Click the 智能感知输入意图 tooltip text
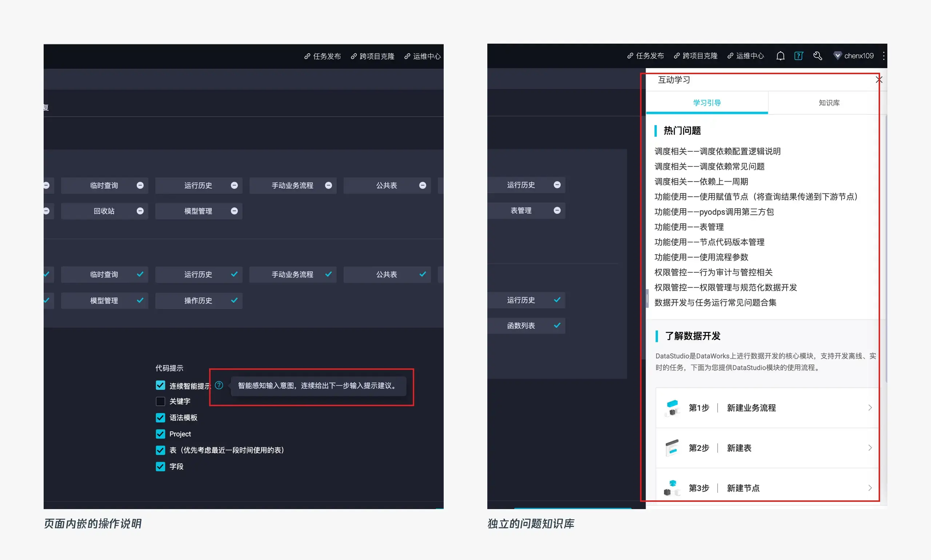The image size is (931, 560). pyautogui.click(x=317, y=386)
